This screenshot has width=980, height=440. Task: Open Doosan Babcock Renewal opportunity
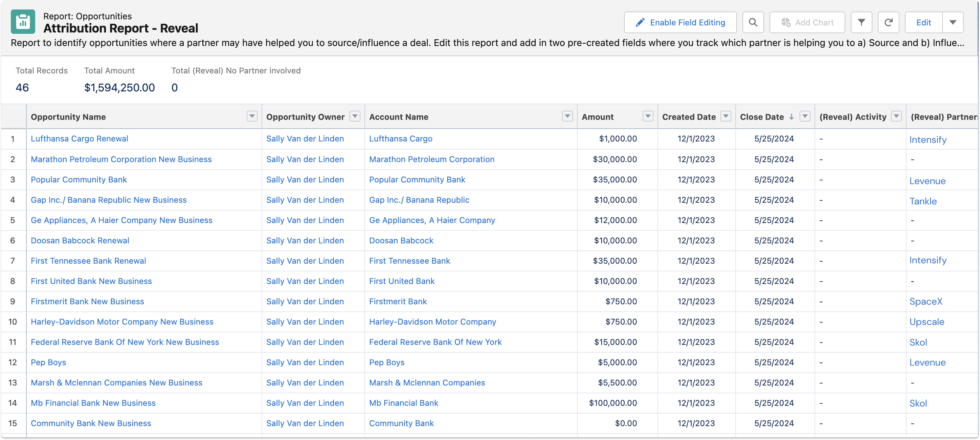click(80, 241)
